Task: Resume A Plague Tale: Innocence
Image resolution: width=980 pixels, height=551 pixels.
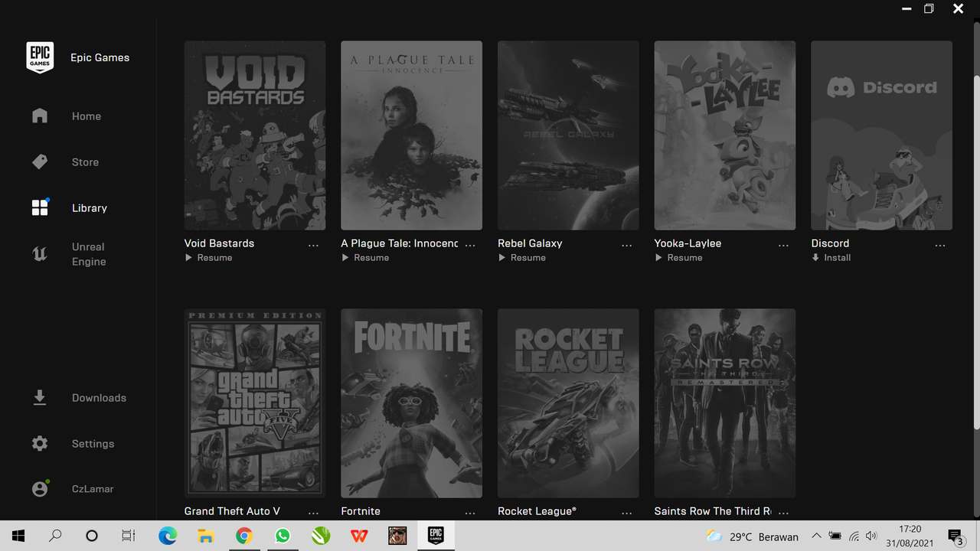Action: point(365,258)
